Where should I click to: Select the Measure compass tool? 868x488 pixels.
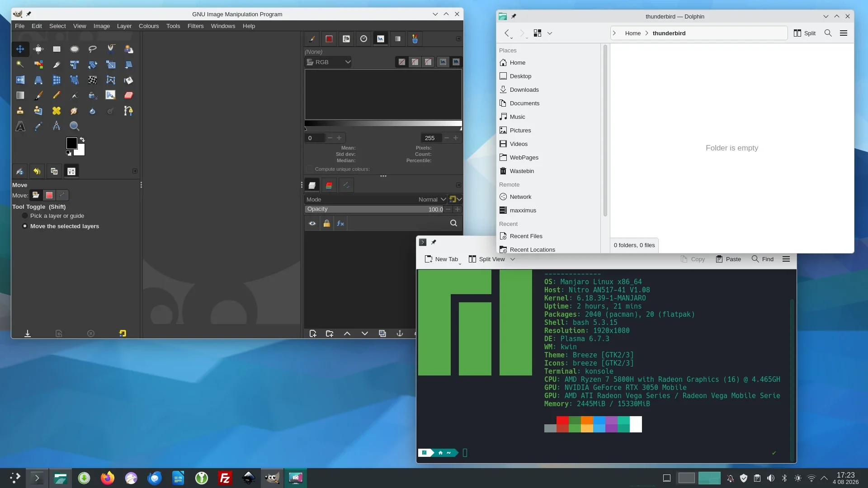point(57,126)
